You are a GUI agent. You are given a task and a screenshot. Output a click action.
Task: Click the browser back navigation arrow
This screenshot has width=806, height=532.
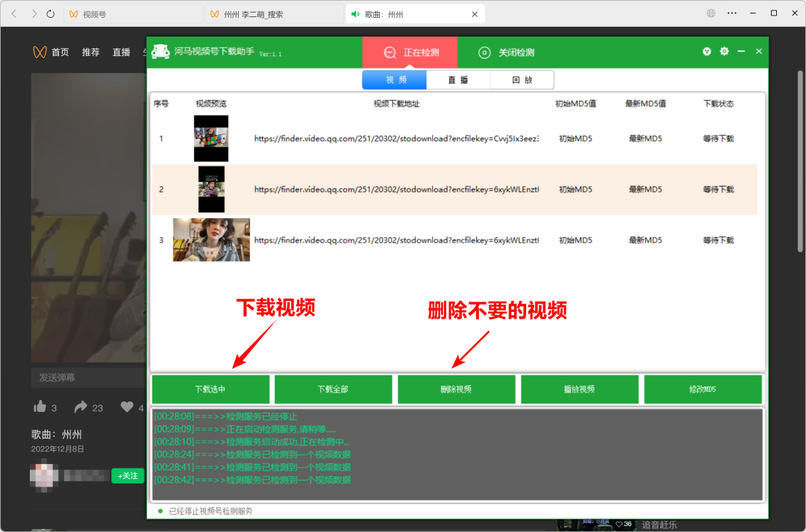tap(13, 13)
